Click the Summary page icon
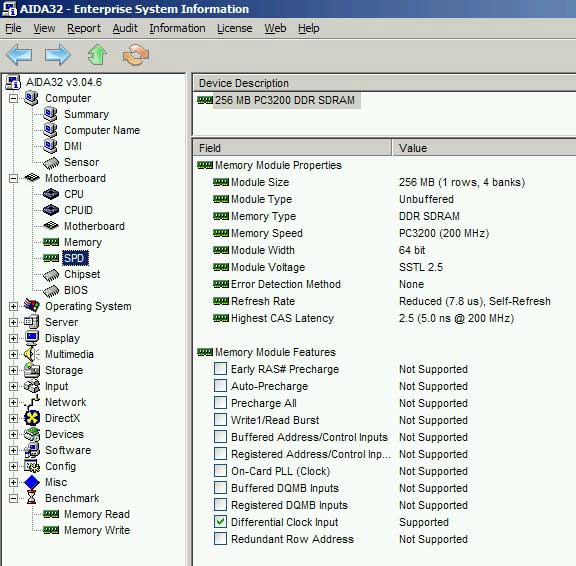 click(50, 114)
